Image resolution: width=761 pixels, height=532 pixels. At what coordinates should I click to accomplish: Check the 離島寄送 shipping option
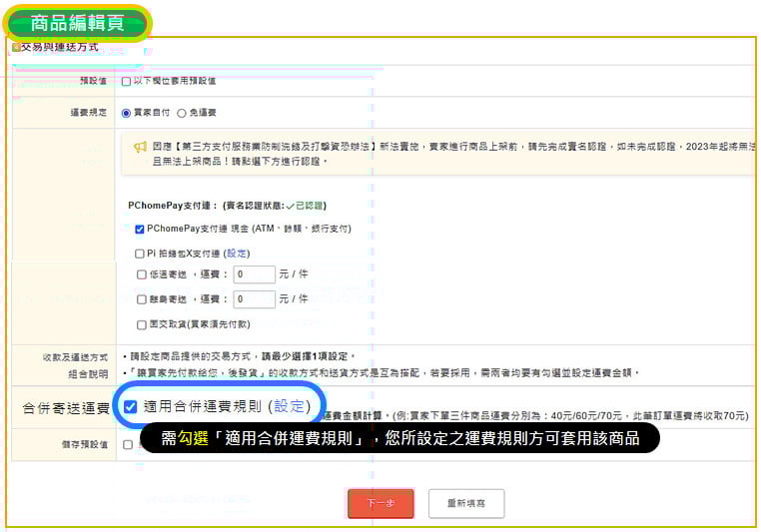(141, 299)
